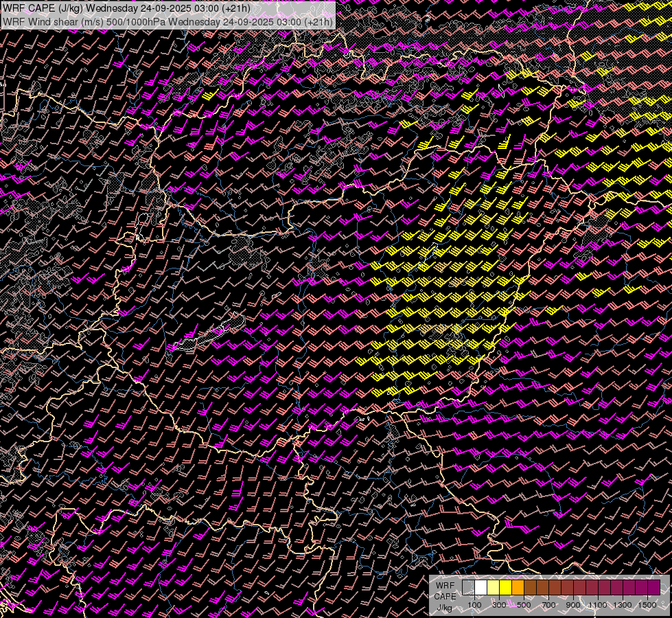Screen dimensions: 672x618
Task: Click the 700 legend scale label
Action: [x=548, y=605]
